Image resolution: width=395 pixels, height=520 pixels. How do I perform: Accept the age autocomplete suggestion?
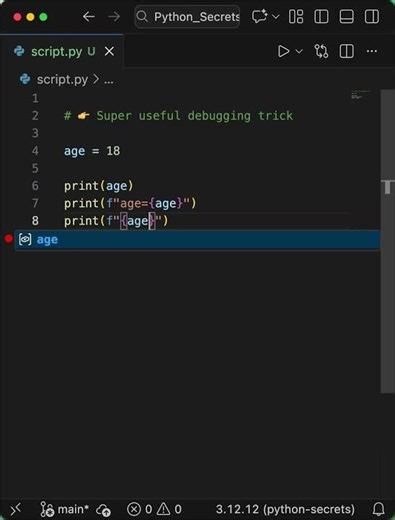point(197,240)
